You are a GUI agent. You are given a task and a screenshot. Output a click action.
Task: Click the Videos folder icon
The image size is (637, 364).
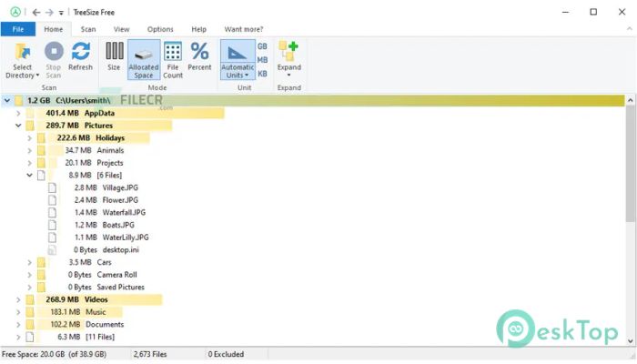[x=30, y=299]
